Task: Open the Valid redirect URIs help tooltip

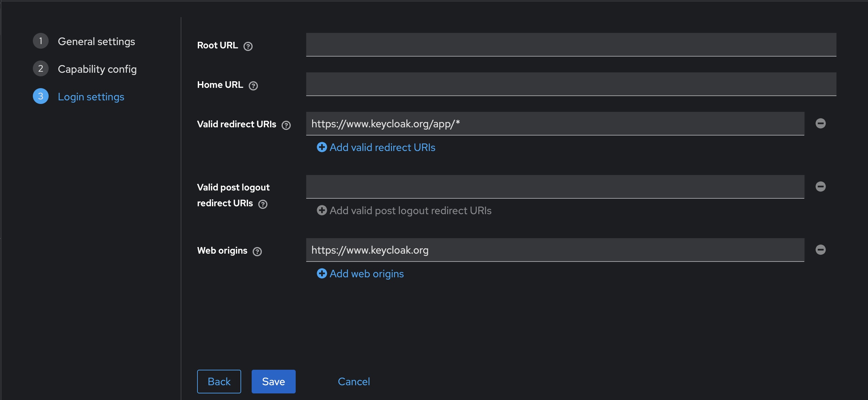Action: pos(286,125)
